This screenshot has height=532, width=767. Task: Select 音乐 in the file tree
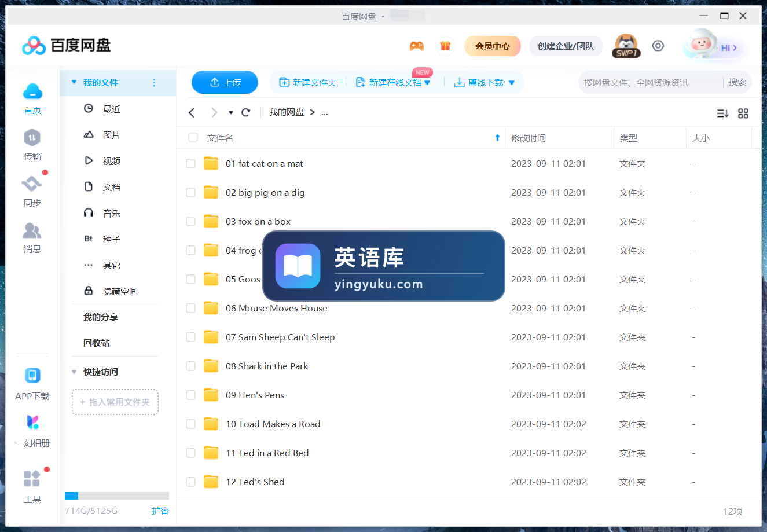(x=102, y=213)
